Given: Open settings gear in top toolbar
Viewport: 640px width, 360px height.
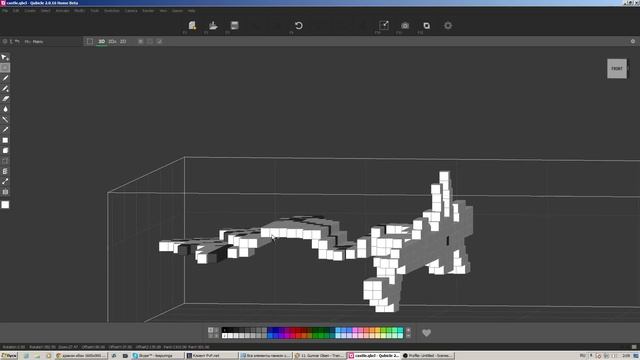Looking at the screenshot, I should tap(448, 25).
